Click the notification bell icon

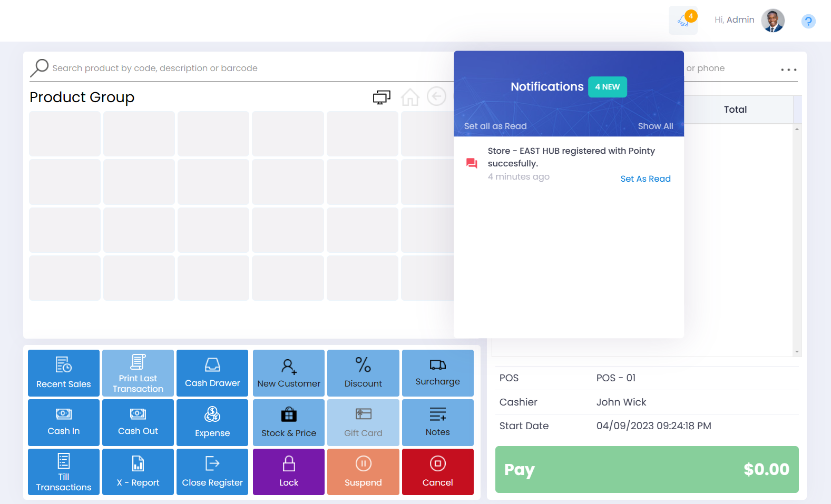[683, 21]
